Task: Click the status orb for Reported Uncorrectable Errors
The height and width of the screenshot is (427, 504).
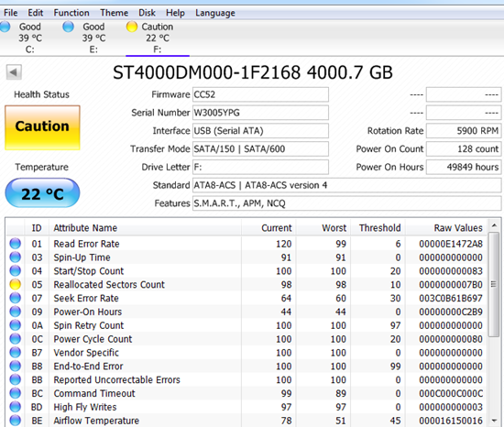Action: click(x=15, y=379)
